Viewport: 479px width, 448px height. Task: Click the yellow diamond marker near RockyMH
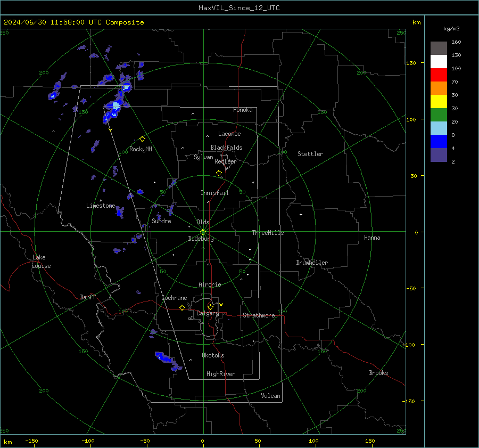[142, 139]
